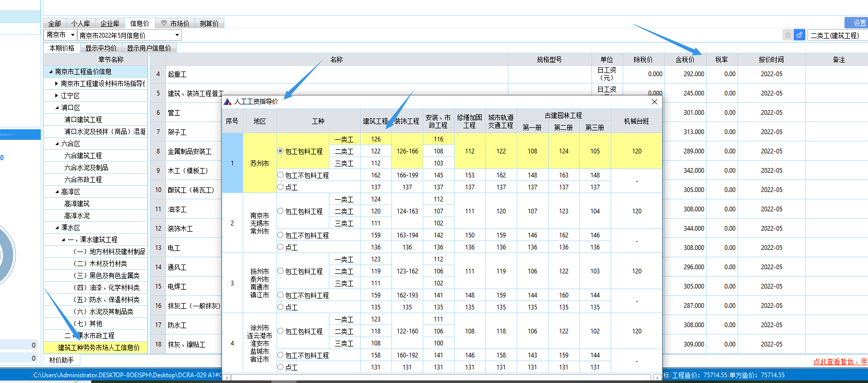Select 包工不包料工程 radio for 扬州市 group

[280, 295]
